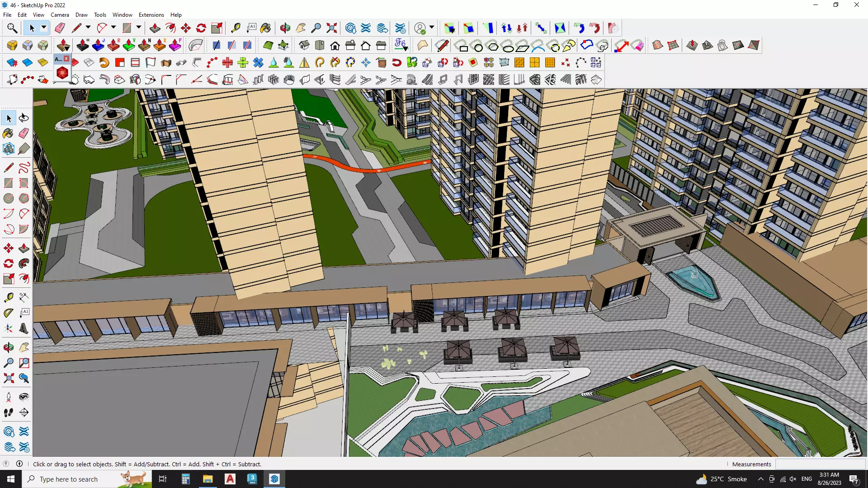This screenshot has width=868, height=488.
Task: Select the Move tool in top toolbar
Action: [186, 28]
